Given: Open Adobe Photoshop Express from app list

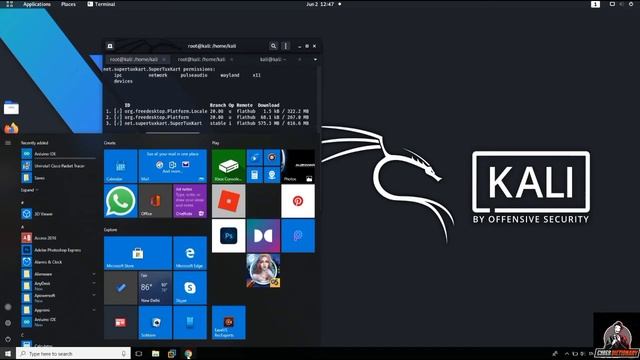Looking at the screenshot, I should pyautogui.click(x=58, y=250).
